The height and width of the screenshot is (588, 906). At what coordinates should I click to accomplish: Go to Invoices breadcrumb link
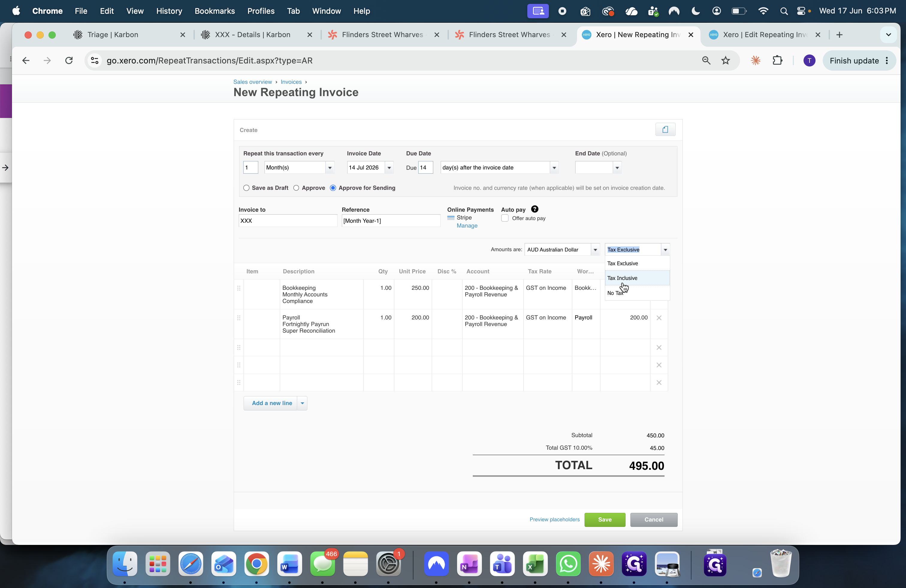(x=291, y=82)
